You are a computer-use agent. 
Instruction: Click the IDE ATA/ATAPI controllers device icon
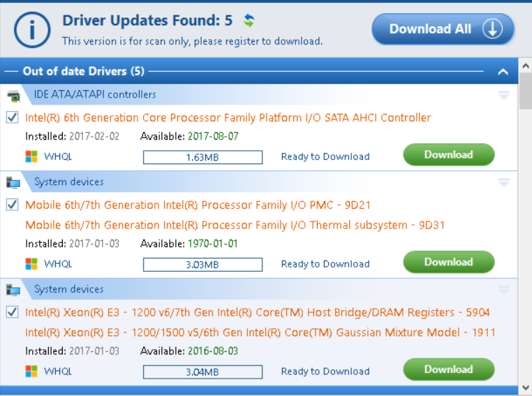[13, 96]
